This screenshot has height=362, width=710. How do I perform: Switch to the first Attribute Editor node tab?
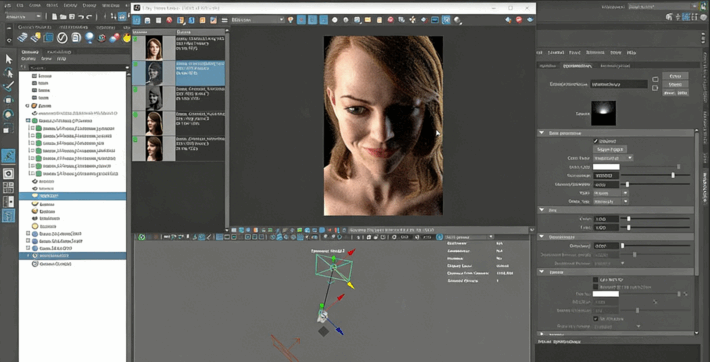547,66
